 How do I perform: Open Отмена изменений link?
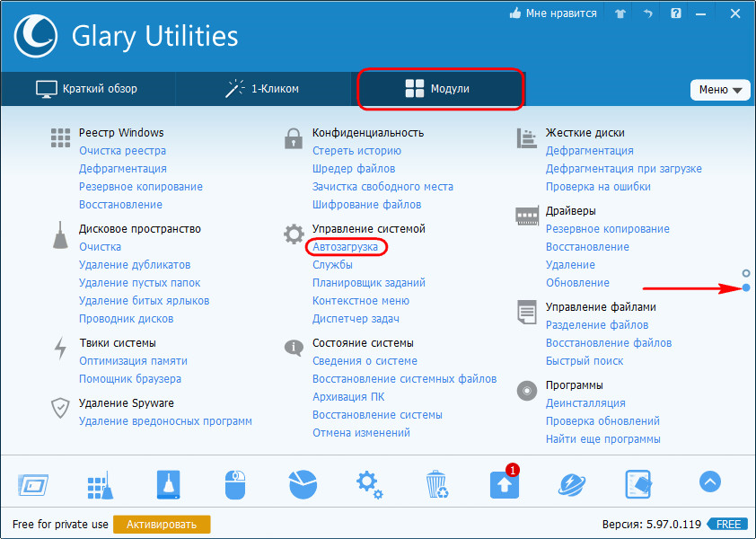point(361,433)
